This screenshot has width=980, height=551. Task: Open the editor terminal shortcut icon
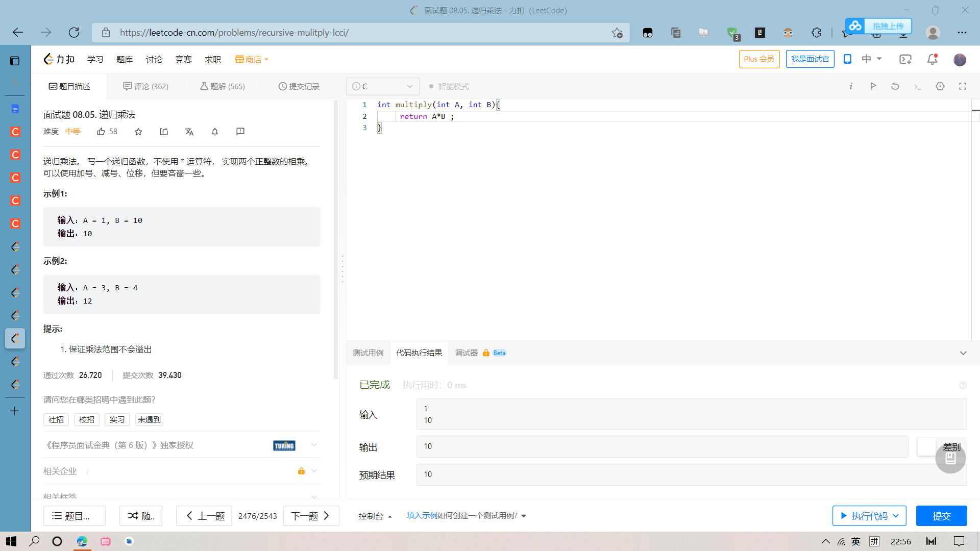coord(918,86)
